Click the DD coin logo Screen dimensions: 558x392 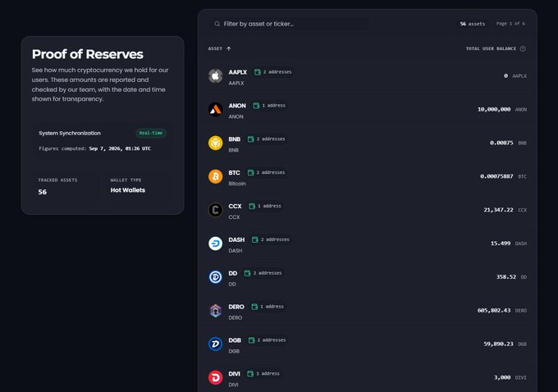coord(215,276)
